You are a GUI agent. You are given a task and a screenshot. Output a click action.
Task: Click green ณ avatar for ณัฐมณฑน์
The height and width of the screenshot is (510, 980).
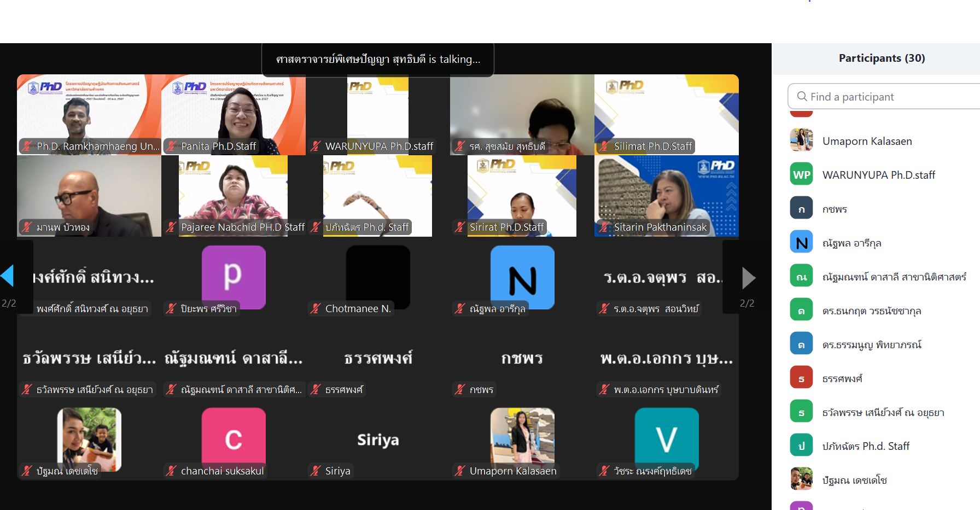click(x=801, y=276)
